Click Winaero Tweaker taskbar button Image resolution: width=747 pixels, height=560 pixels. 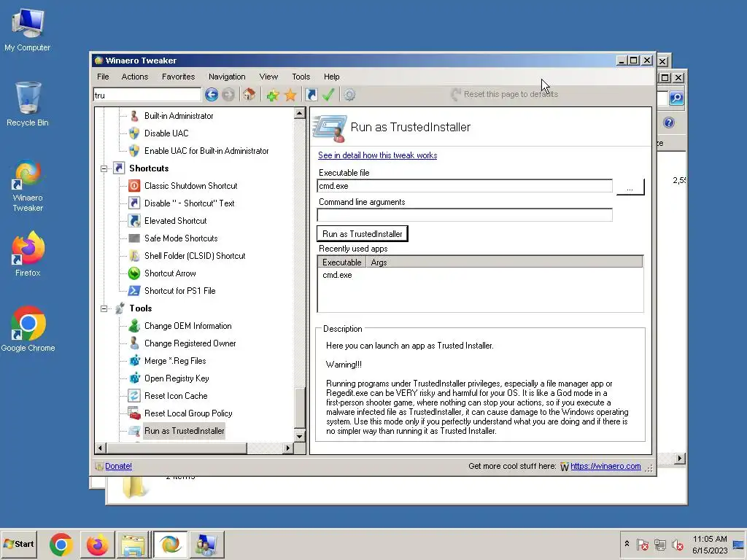coord(170,545)
